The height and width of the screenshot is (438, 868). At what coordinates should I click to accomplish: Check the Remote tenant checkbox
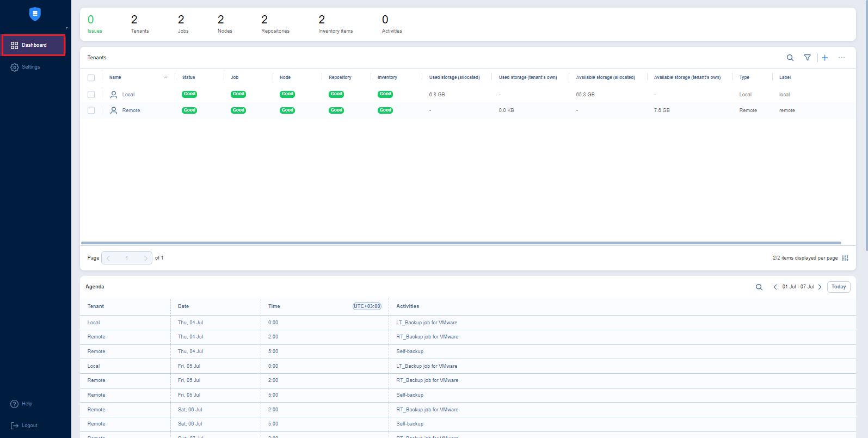click(91, 110)
